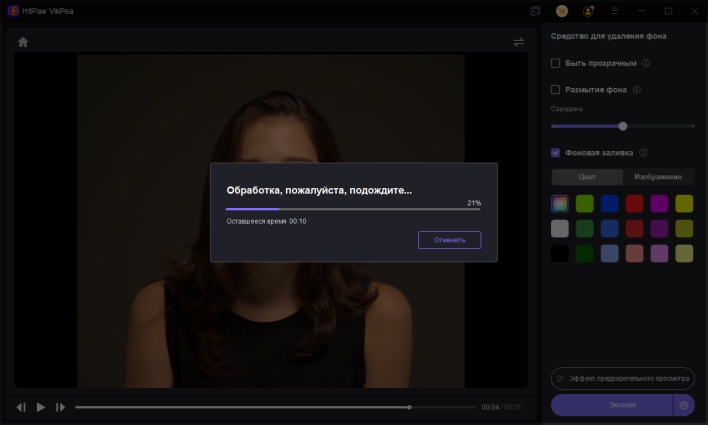Adjust the blur intensity slider handle
The width and height of the screenshot is (708, 425).
pos(623,126)
